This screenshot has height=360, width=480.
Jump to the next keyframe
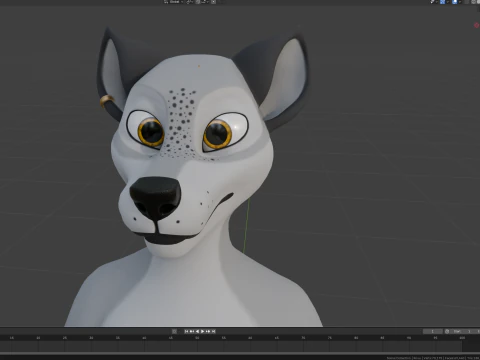click(208, 331)
